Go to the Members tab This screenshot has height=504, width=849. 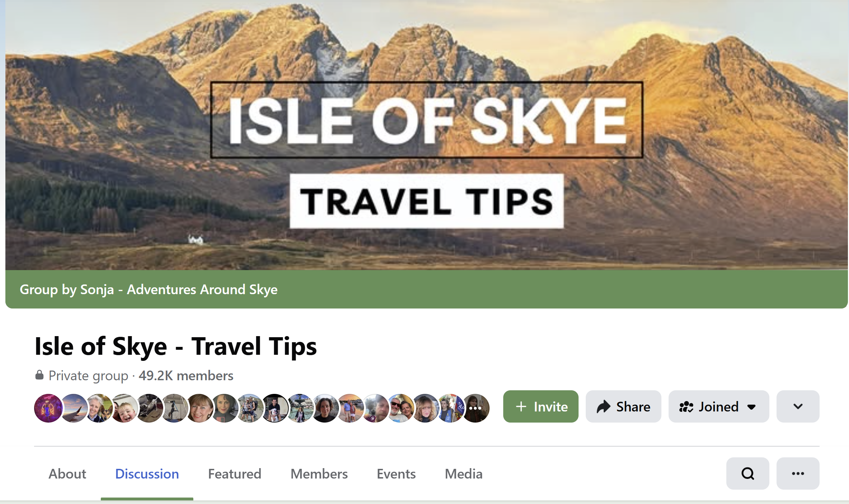[x=319, y=474]
